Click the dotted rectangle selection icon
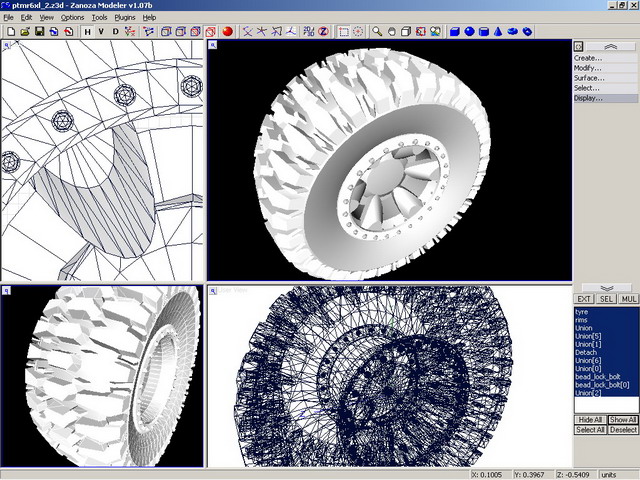640x480 pixels. click(343, 32)
